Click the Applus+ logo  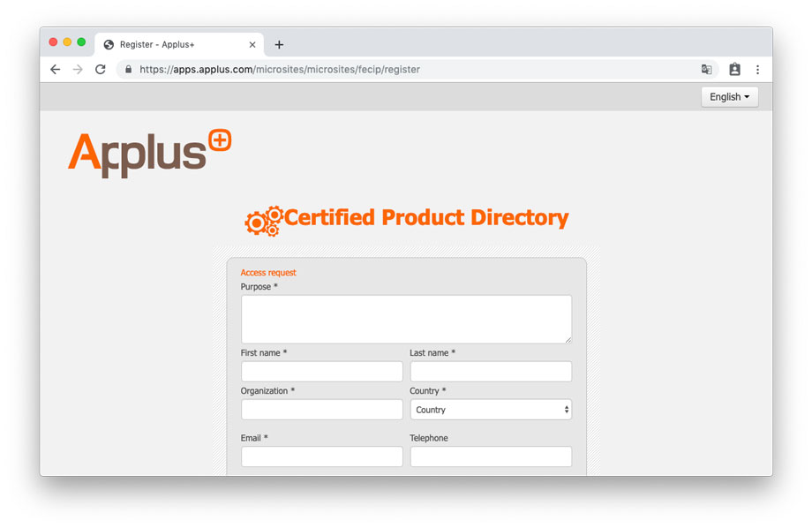click(150, 154)
